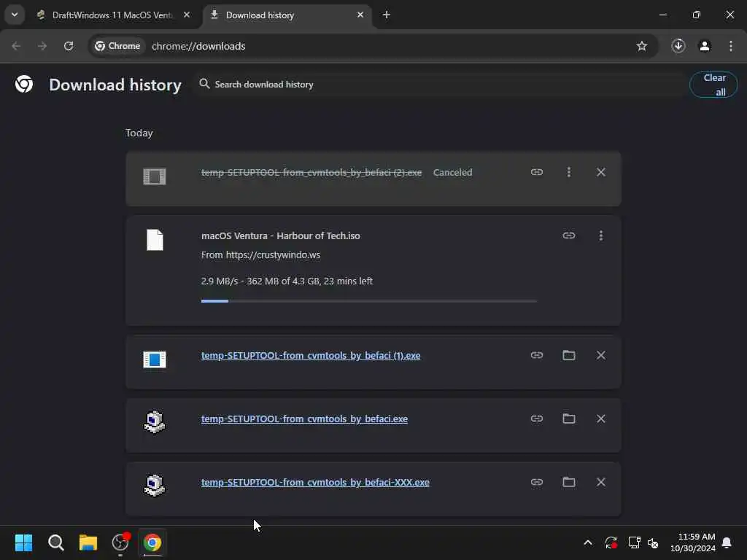
Task: Open OBS Studio from taskbar
Action: tap(120, 542)
